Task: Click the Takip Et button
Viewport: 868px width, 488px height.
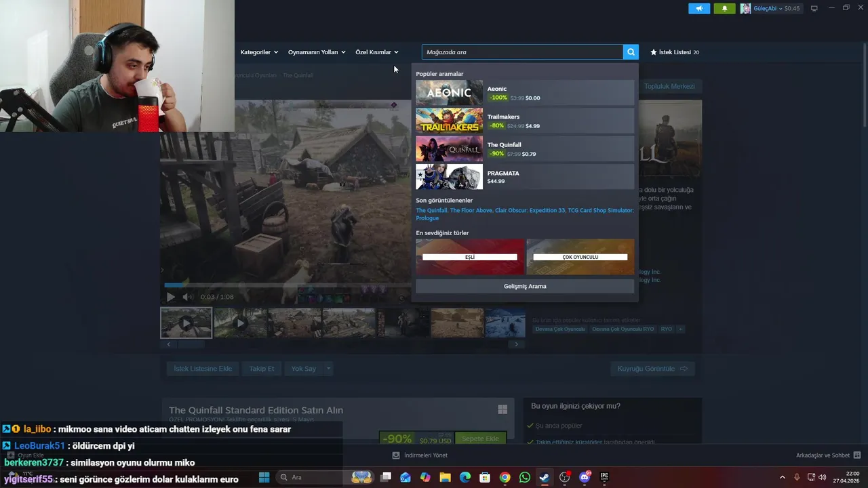Action: click(261, 369)
